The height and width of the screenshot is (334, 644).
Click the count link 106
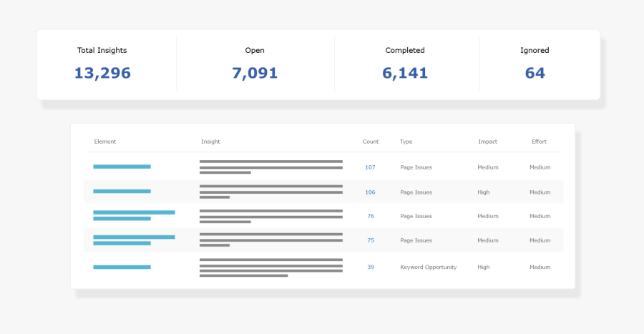(370, 192)
